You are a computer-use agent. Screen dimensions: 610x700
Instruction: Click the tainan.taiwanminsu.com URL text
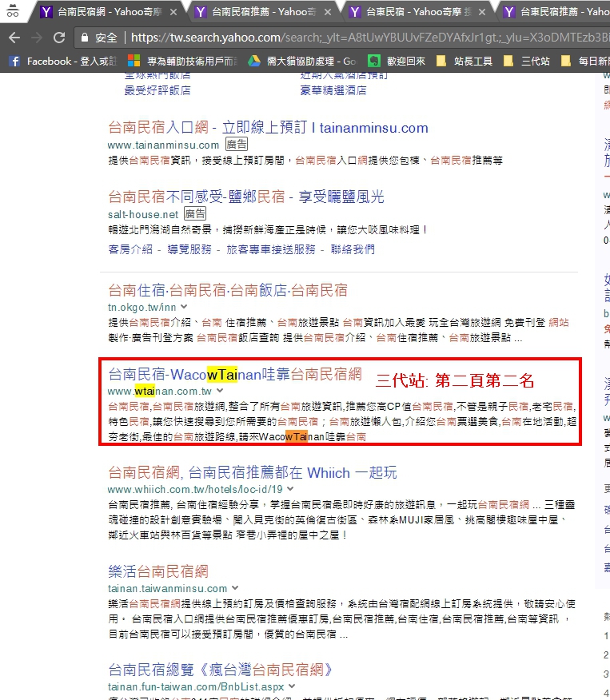click(x=167, y=588)
